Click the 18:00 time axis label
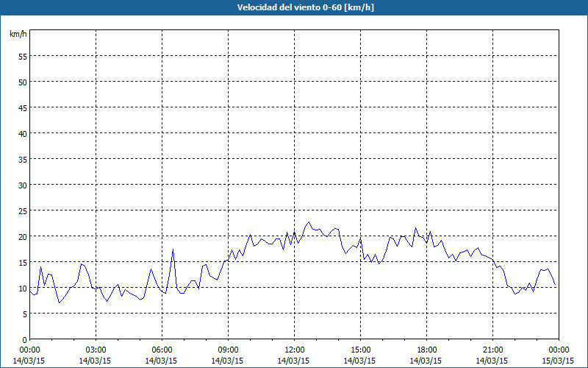This screenshot has height=368, width=588. pyautogui.click(x=427, y=350)
